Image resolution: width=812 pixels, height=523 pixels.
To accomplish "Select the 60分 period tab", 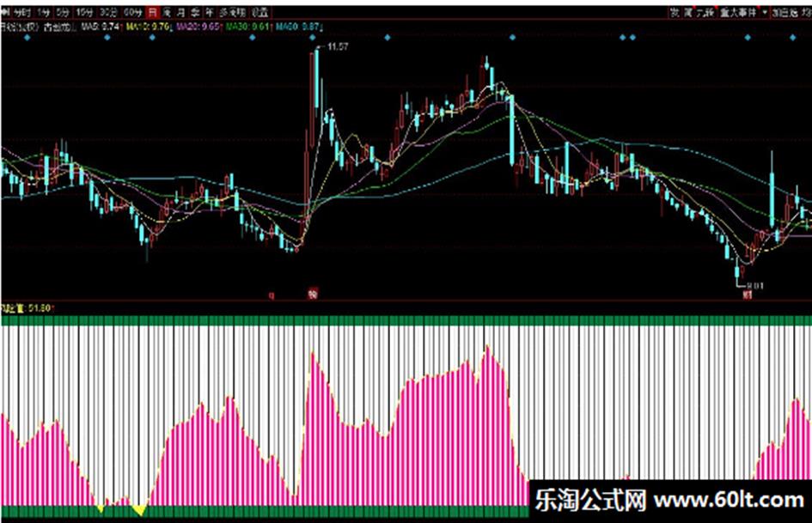I will (132, 12).
